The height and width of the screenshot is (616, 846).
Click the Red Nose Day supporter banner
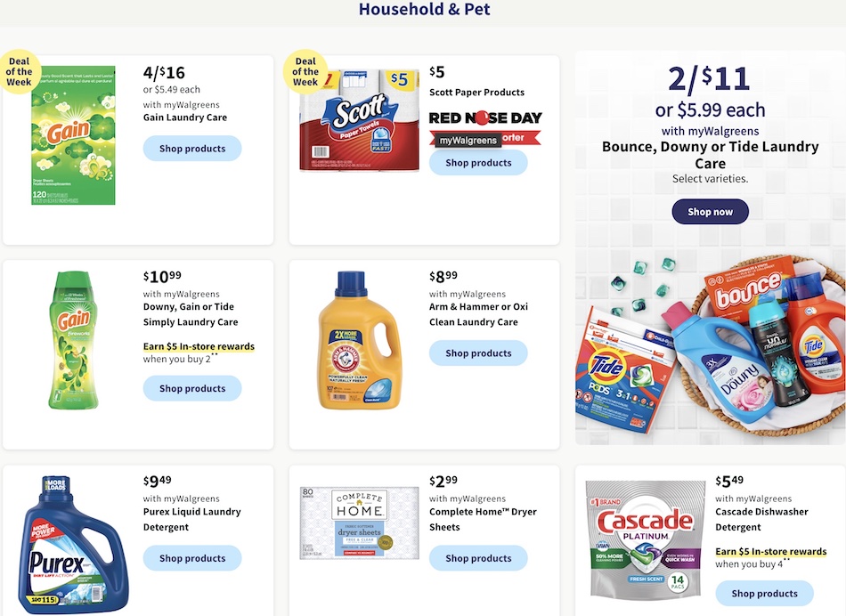click(485, 128)
